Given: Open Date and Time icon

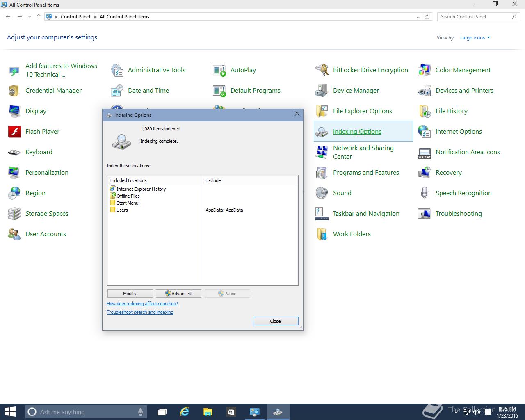Looking at the screenshot, I should click(x=117, y=91).
